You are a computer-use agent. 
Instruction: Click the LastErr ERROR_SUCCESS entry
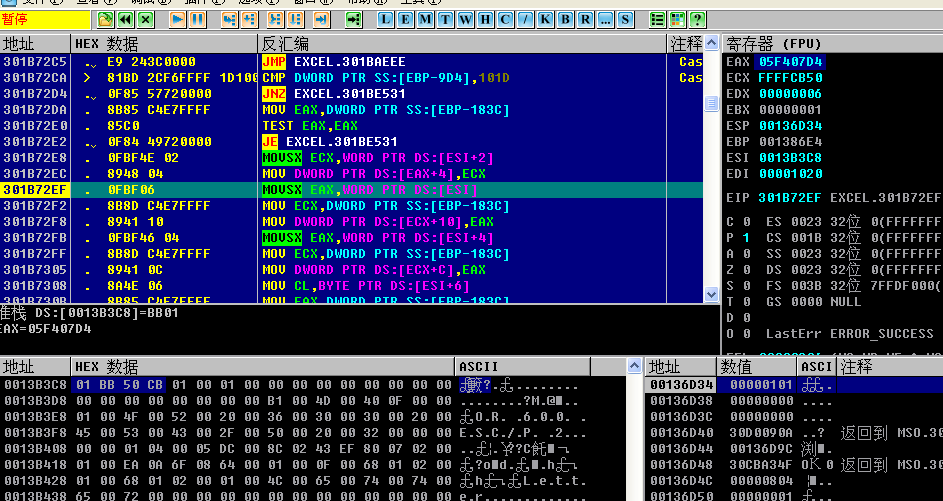850,334
